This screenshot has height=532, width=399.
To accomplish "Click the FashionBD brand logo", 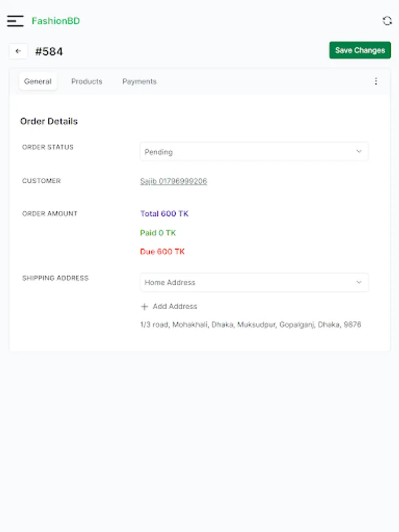I will 56,21.
